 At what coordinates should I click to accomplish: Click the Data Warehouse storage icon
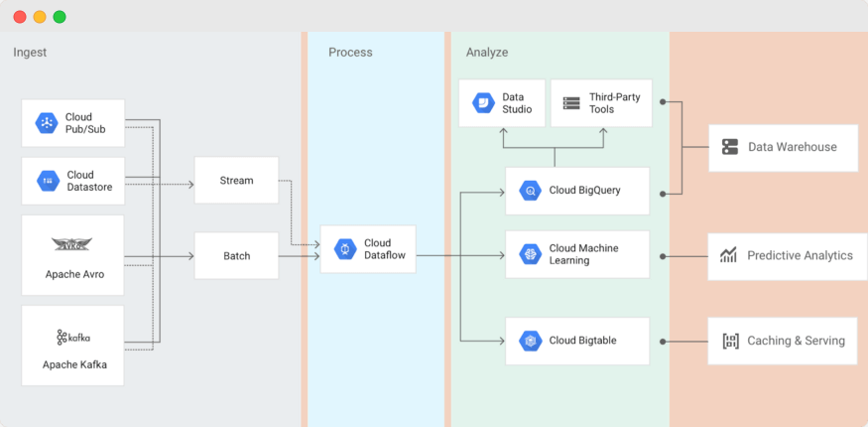click(730, 147)
